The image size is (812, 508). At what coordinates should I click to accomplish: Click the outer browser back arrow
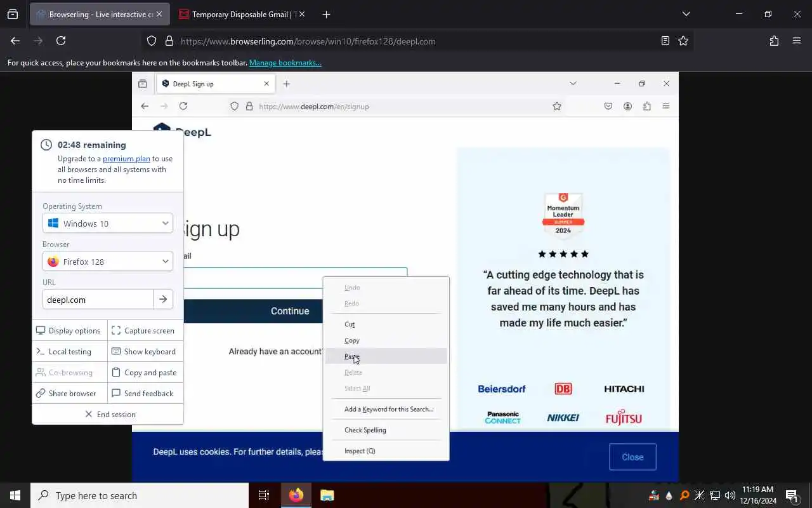pos(15,41)
